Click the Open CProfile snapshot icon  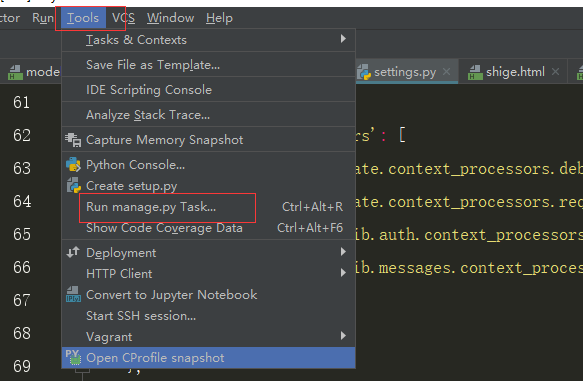[73, 357]
